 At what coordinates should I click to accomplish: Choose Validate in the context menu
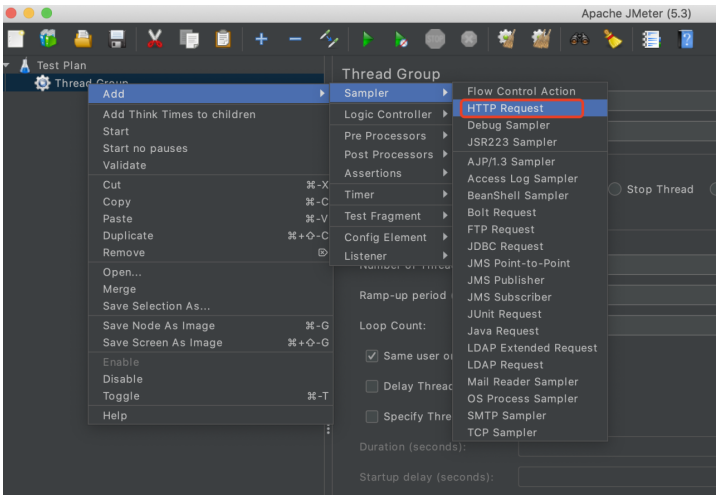[x=210, y=165]
